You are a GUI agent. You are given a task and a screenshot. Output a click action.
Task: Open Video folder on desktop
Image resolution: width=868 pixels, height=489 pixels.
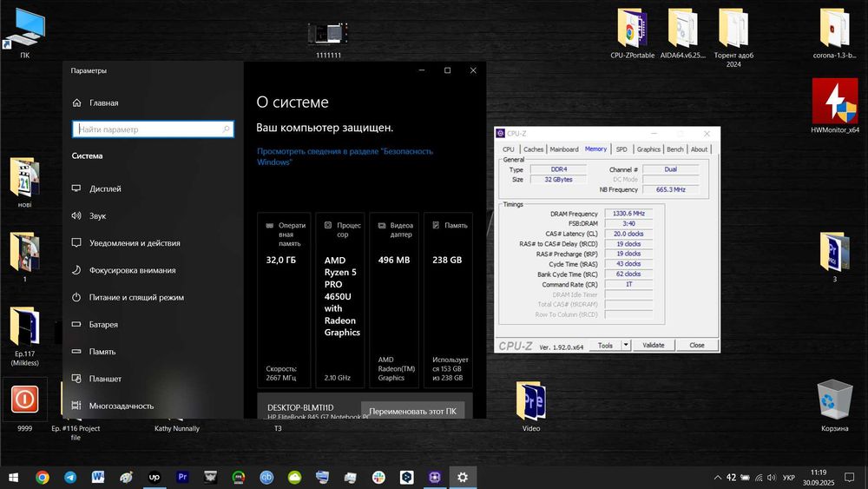point(531,406)
